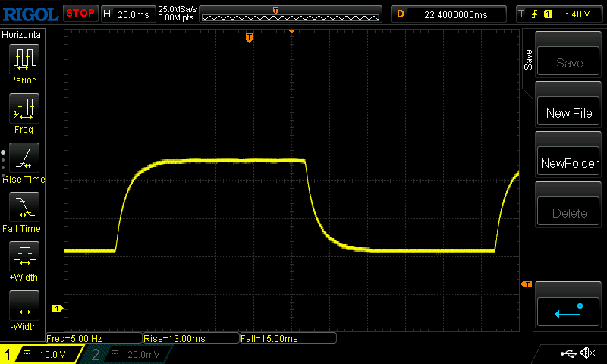Click the USB connection icon
Viewport: 607px width, 364px height.
(568, 353)
